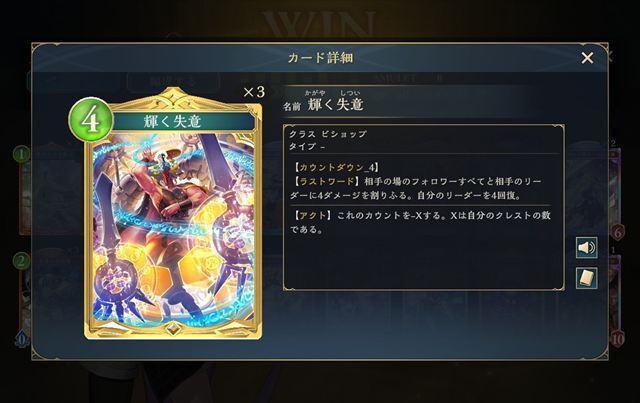Click the タイプ type line
This screenshot has width=640, height=403.
[x=307, y=146]
